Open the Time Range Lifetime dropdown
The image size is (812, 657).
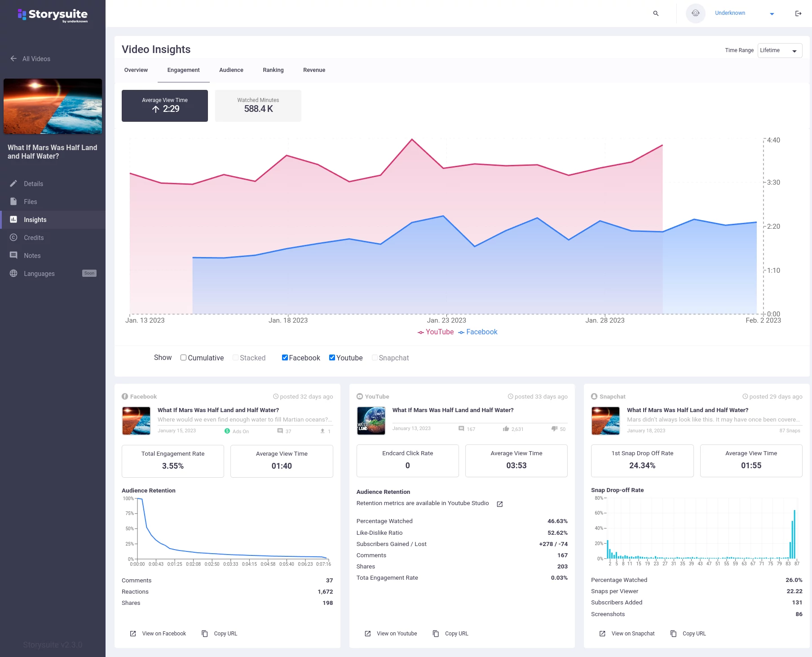pyautogui.click(x=780, y=50)
